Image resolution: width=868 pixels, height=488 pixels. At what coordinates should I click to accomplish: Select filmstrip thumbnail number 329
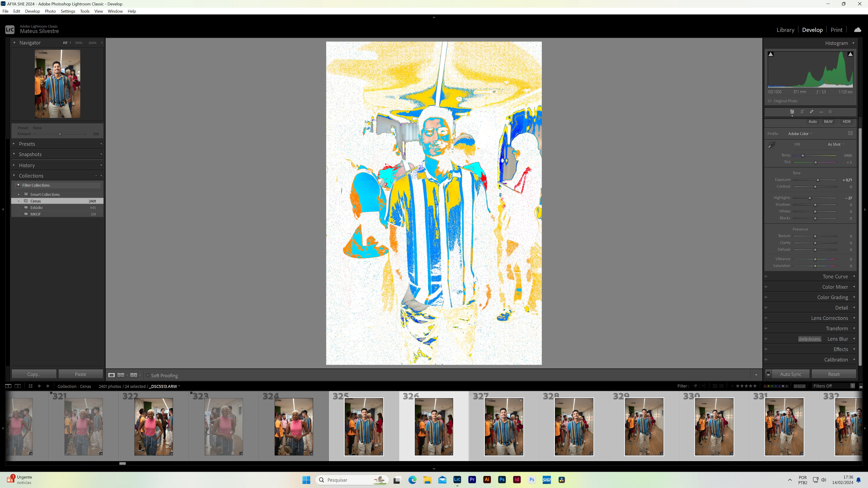(644, 426)
